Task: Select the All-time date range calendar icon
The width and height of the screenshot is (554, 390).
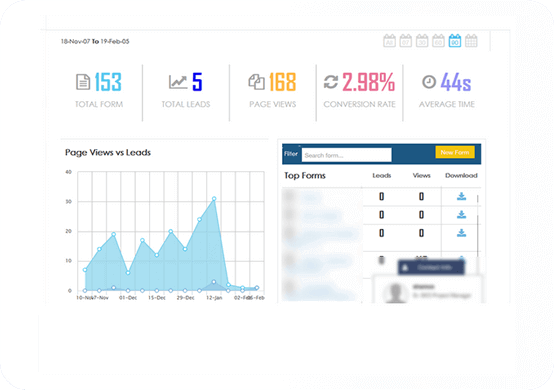Action: click(x=389, y=41)
